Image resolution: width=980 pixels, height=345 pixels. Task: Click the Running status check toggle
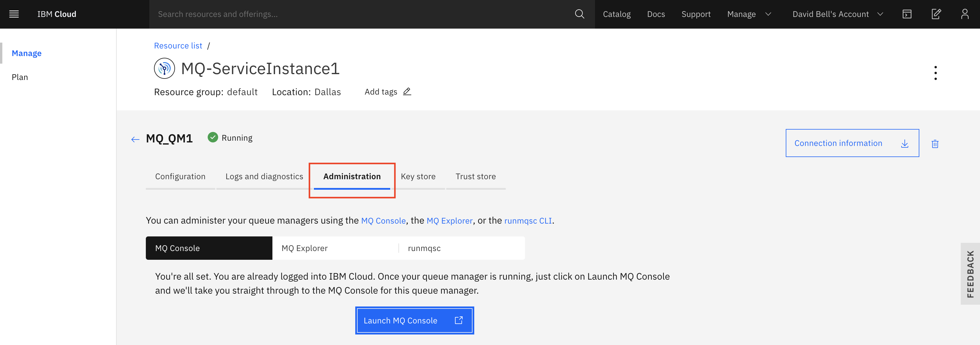[213, 137]
